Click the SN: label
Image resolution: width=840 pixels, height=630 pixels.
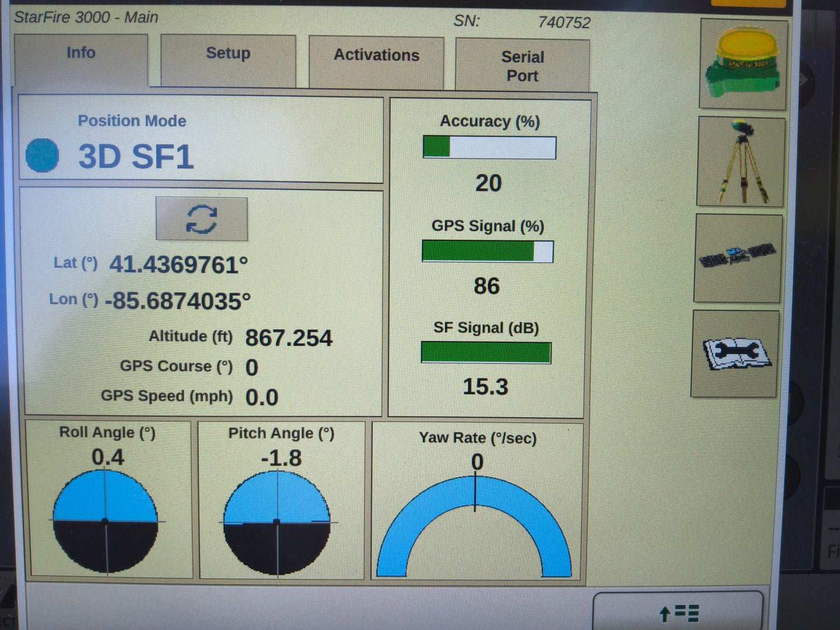click(467, 22)
